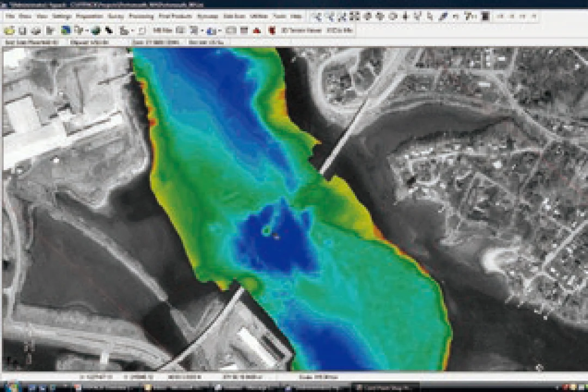This screenshot has height=392, width=588.
Task: Click the XYZ to Mtx button
Action: coord(340,30)
